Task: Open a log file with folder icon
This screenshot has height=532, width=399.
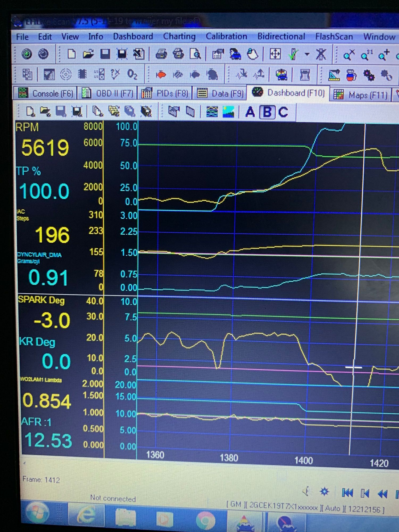Action: [x=88, y=54]
